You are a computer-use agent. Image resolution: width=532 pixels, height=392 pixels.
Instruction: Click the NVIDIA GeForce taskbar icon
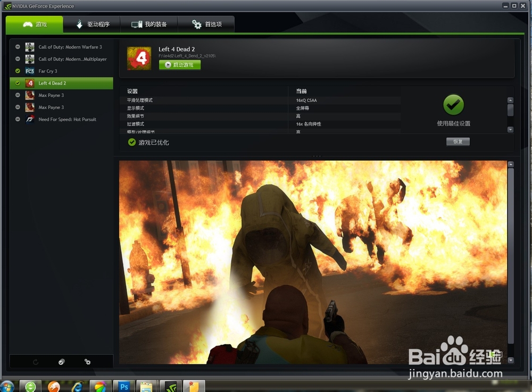pyautogui.click(x=171, y=387)
